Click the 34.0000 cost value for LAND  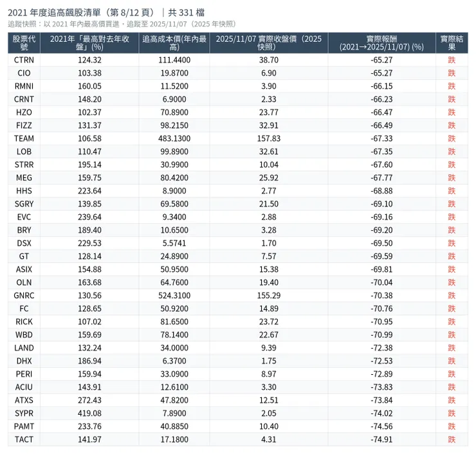tap(174, 348)
